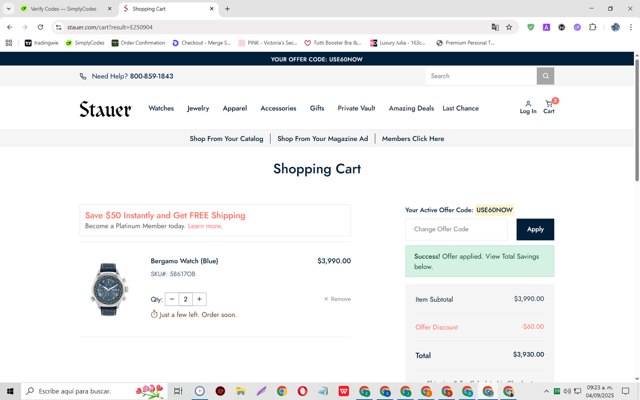Screen dimensions: 640x400
Task: Click Learn more Platinum Member link
Action: pos(205,226)
